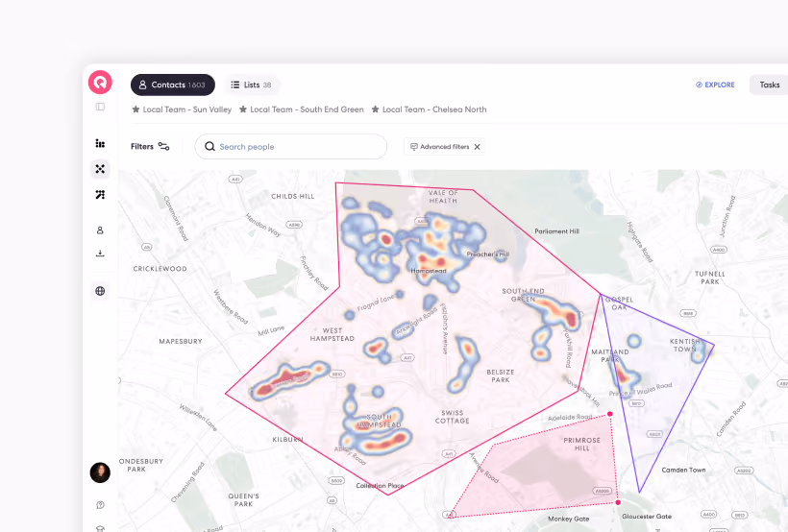The image size is (788, 532).
Task: Click the star icon beside Chelsea North
Action: tap(375, 109)
